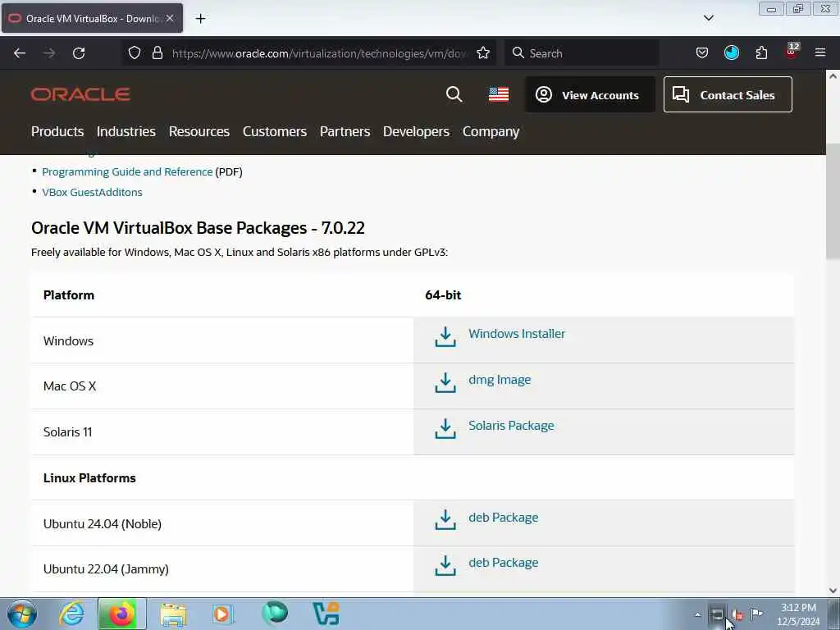Click dmg Image download link
This screenshot has width=840, height=630.
pos(500,380)
